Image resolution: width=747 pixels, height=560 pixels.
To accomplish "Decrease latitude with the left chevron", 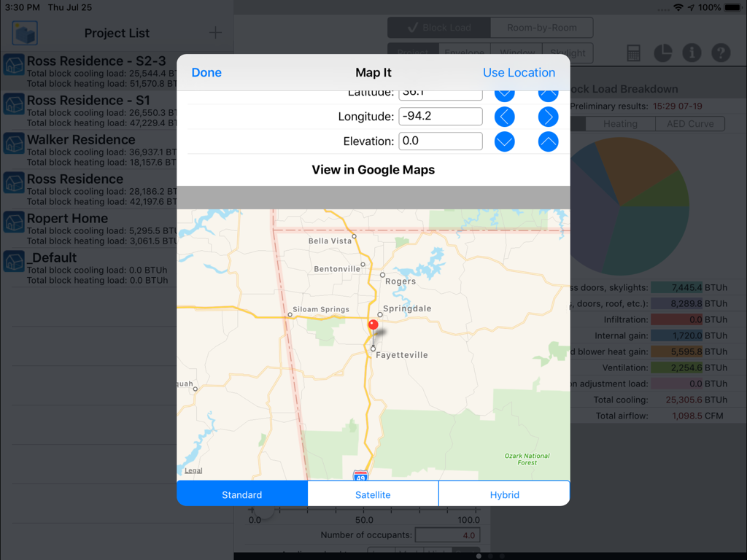I will (x=504, y=93).
